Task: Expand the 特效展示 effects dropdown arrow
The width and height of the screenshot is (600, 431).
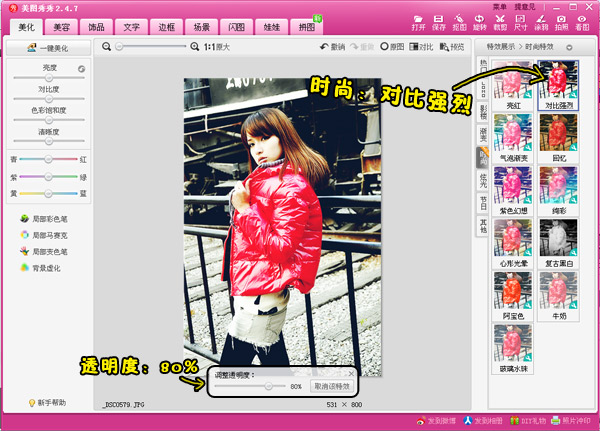Action: (569, 47)
